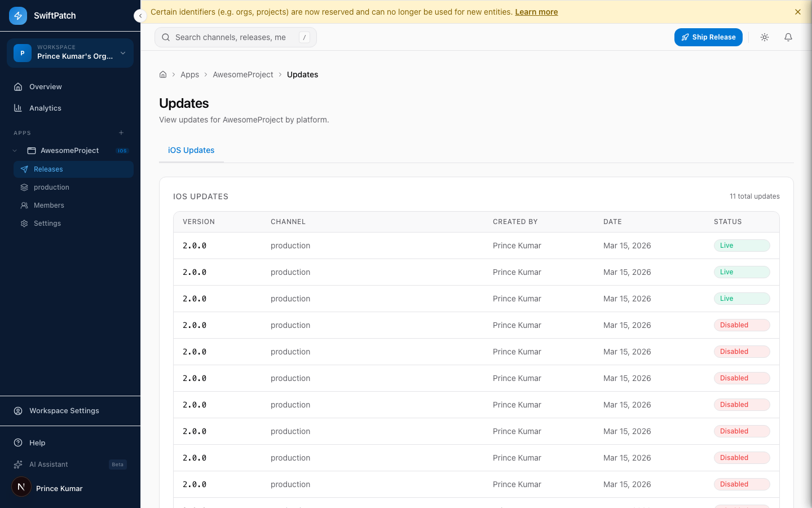
Task: Switch to the iOS Updates tab
Action: point(191,150)
